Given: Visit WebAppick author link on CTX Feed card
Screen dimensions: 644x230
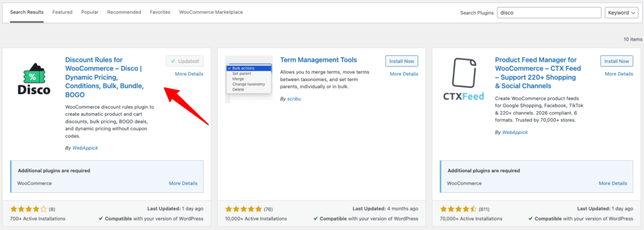Looking at the screenshot, I should point(515,133).
